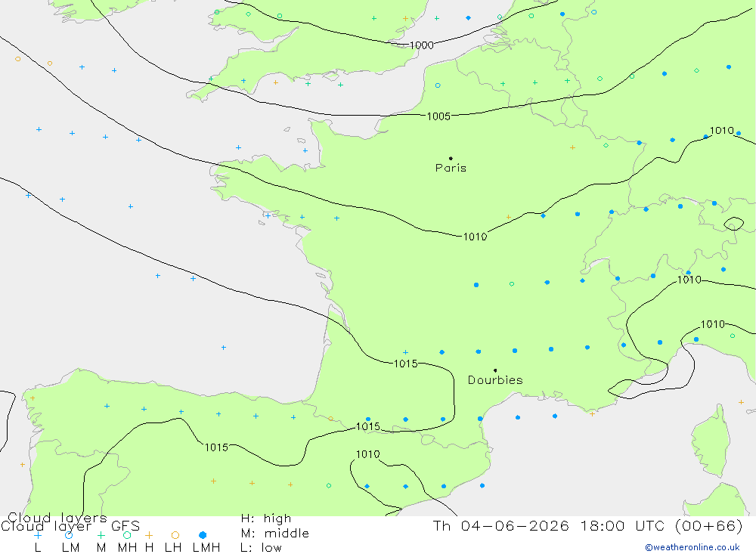This screenshot has height=554, width=756.
Task: Click the 'Cloud layer' title text
Action: pos(46,526)
